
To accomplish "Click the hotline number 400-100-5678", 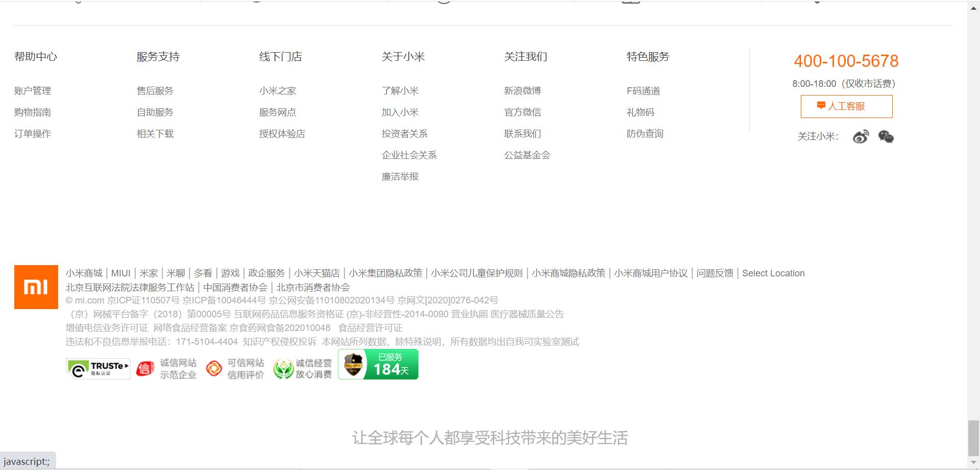I will [846, 61].
